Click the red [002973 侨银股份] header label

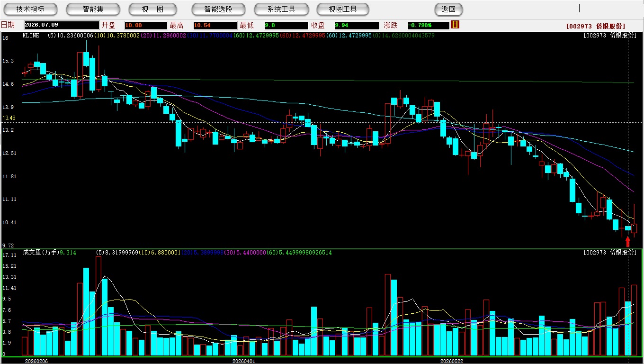tap(596, 26)
